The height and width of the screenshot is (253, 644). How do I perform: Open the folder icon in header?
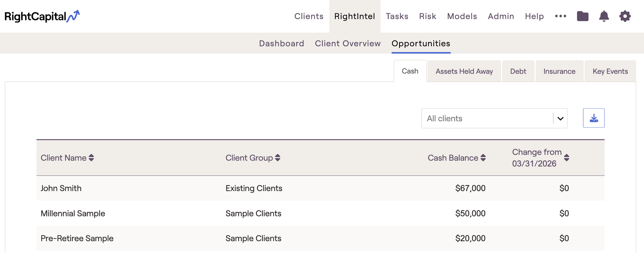click(x=583, y=16)
